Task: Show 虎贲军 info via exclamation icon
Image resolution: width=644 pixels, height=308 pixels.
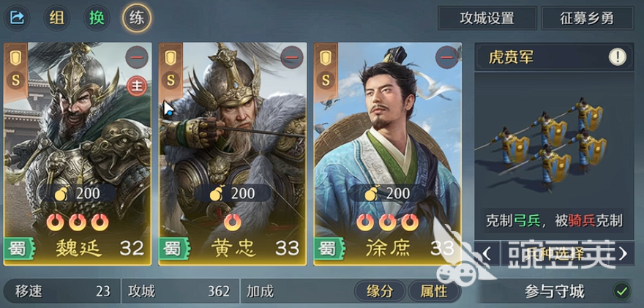Action: click(x=618, y=57)
